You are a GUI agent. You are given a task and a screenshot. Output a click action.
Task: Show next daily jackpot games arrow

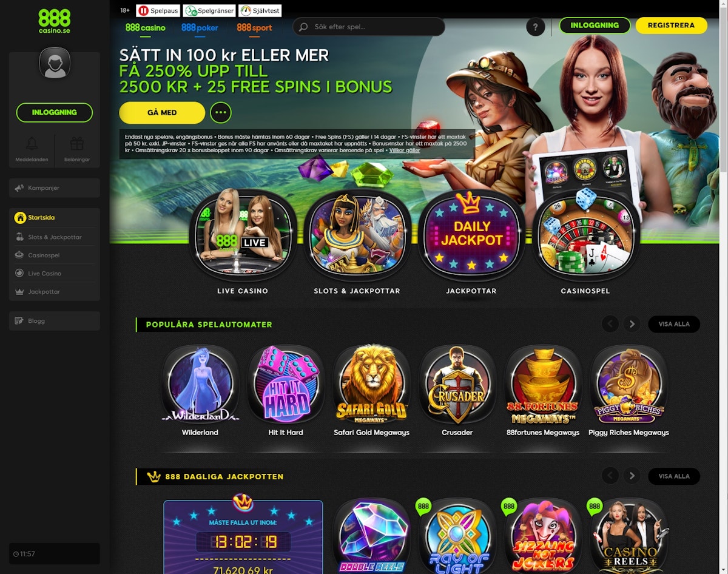pos(632,476)
